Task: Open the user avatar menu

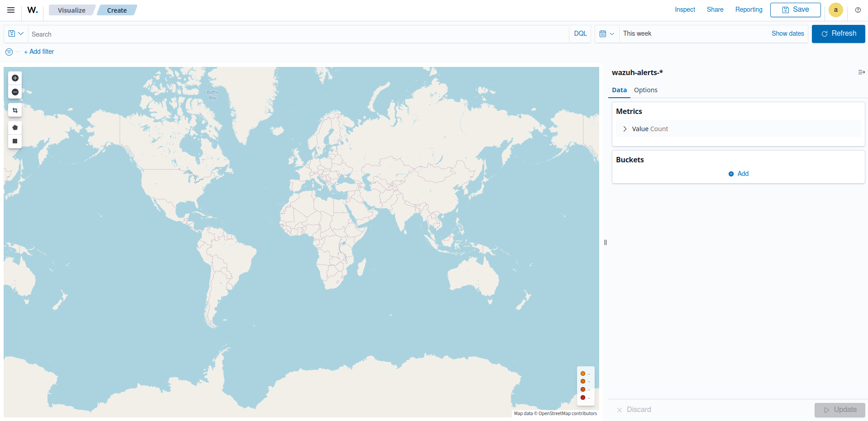Action: (836, 10)
